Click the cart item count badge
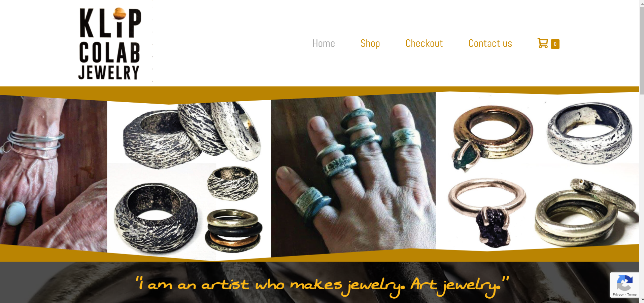This screenshot has width=644, height=303. pos(555,44)
